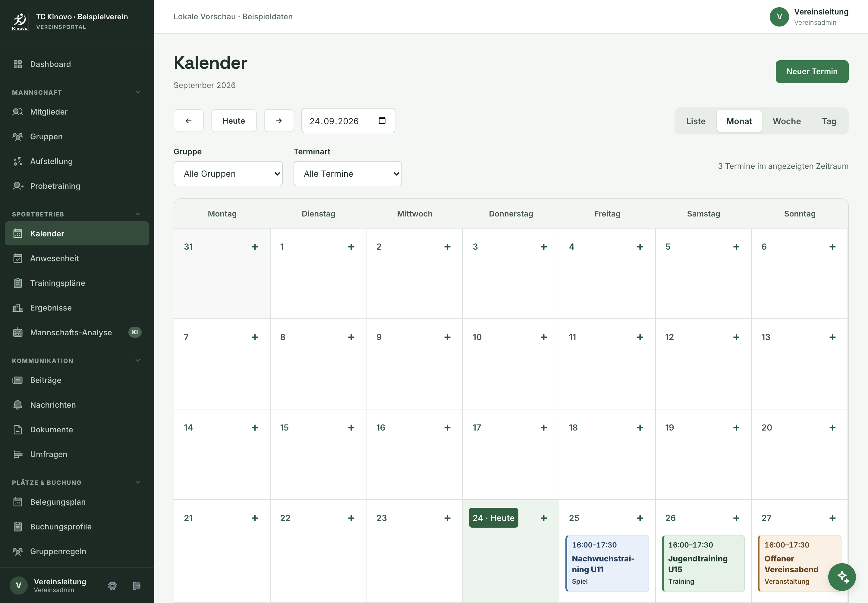Switch to Woche view
This screenshot has height=603, width=868.
(x=786, y=121)
